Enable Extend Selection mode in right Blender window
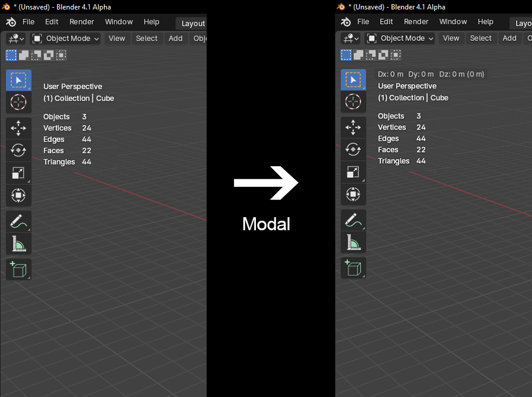 [359, 55]
